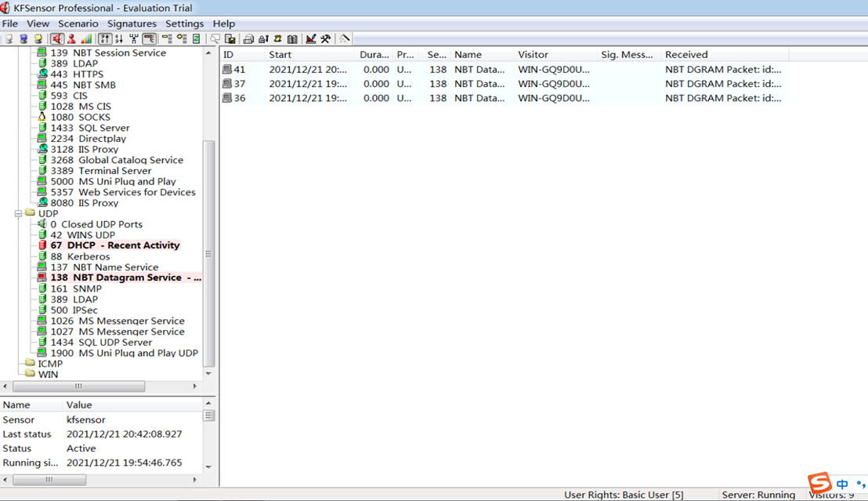Screen dimensions: 868x501
Task: Click the padlock with key toolbar icon
Action: coord(263,38)
